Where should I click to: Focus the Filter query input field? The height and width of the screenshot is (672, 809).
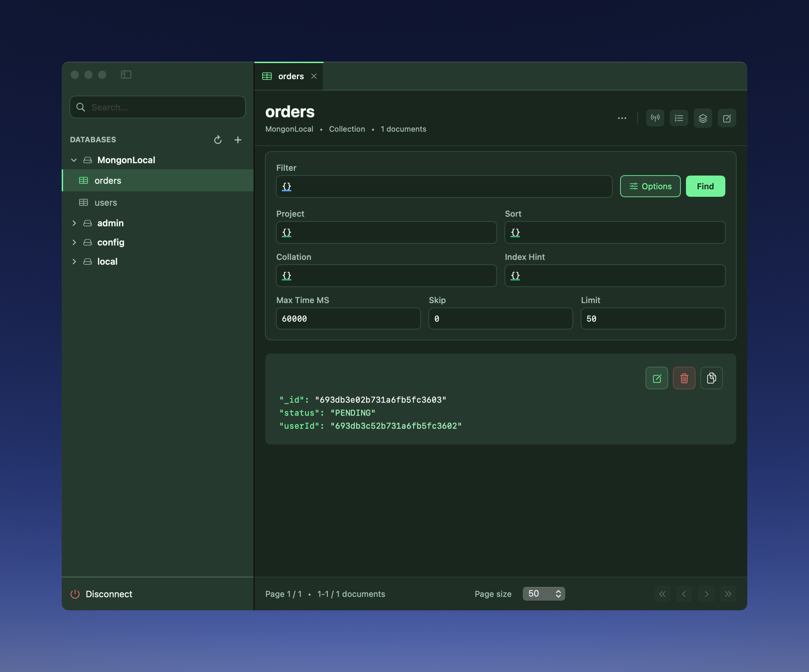tap(444, 187)
